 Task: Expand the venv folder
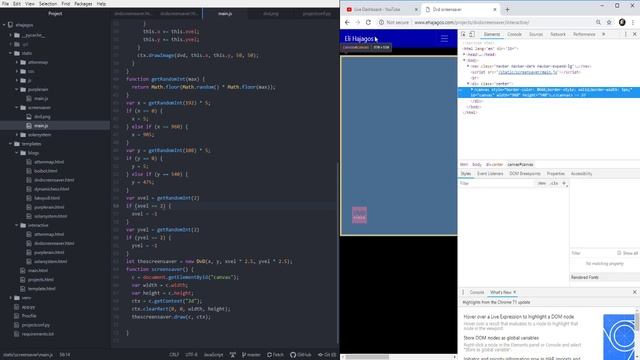point(11,298)
